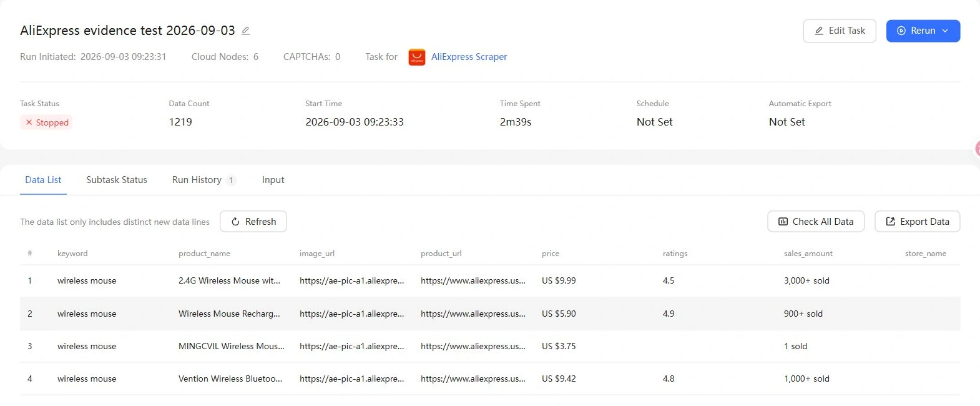Open the Run History tab
This screenshot has height=406, width=980.
(x=203, y=180)
